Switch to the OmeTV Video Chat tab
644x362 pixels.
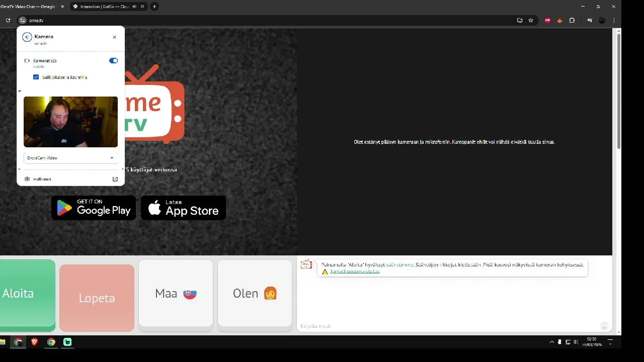[28, 7]
